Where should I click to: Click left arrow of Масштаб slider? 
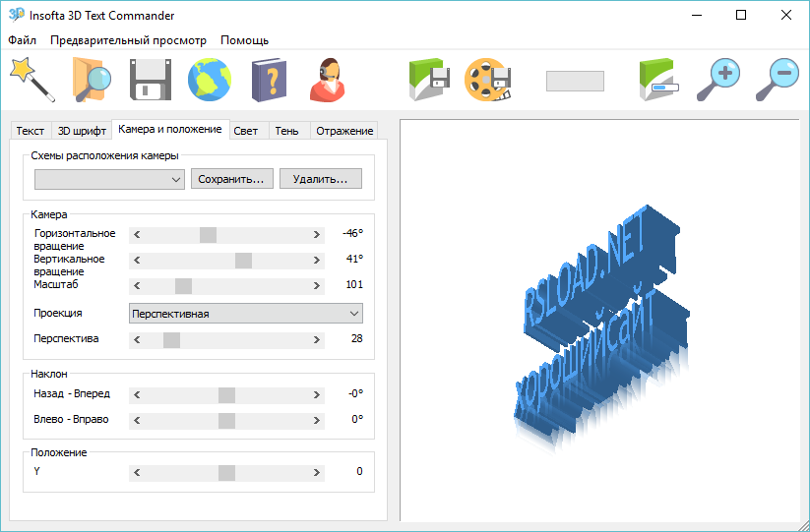pos(137,286)
